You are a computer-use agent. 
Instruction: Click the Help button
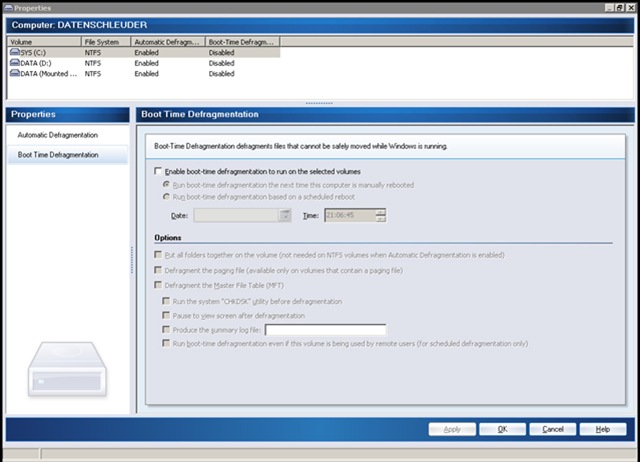pos(603,429)
